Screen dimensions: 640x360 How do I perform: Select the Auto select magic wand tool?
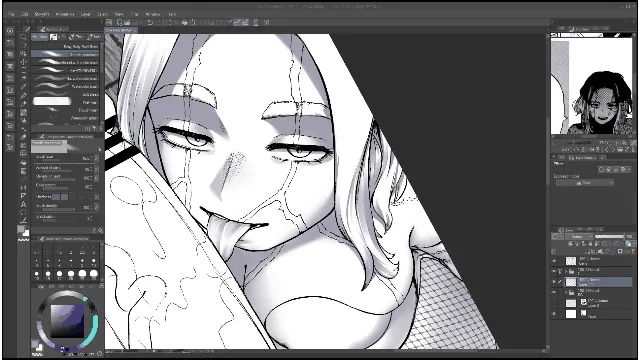[23, 78]
